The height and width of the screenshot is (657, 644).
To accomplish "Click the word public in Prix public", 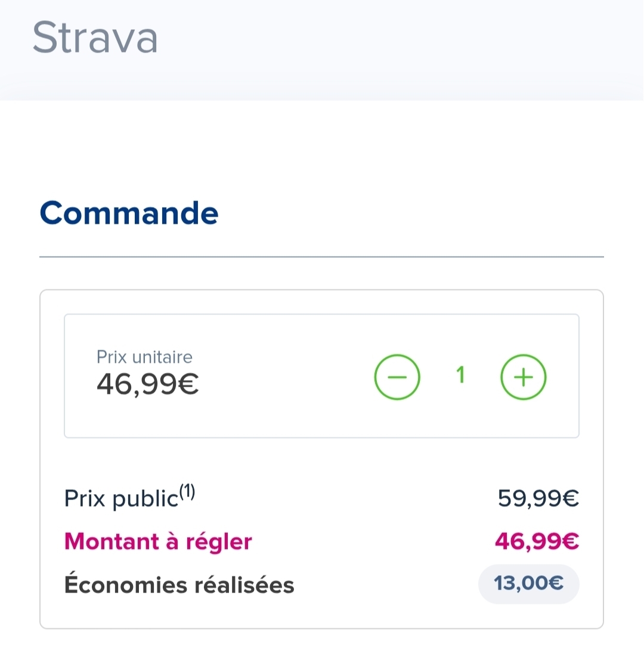I will pos(145,499).
